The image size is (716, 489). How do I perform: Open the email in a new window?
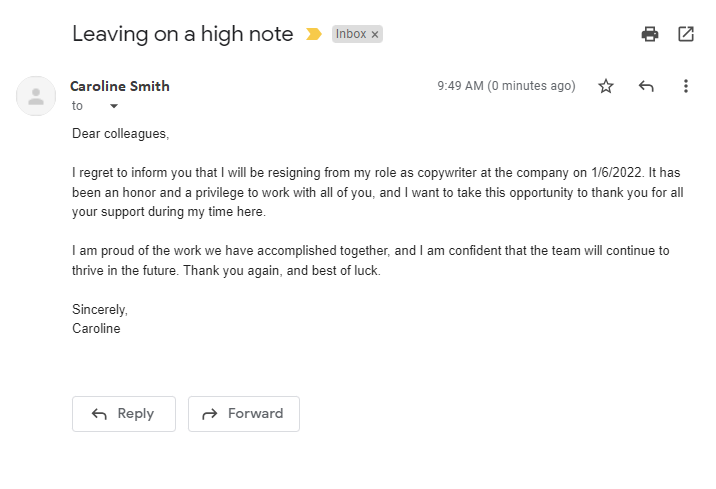click(686, 34)
